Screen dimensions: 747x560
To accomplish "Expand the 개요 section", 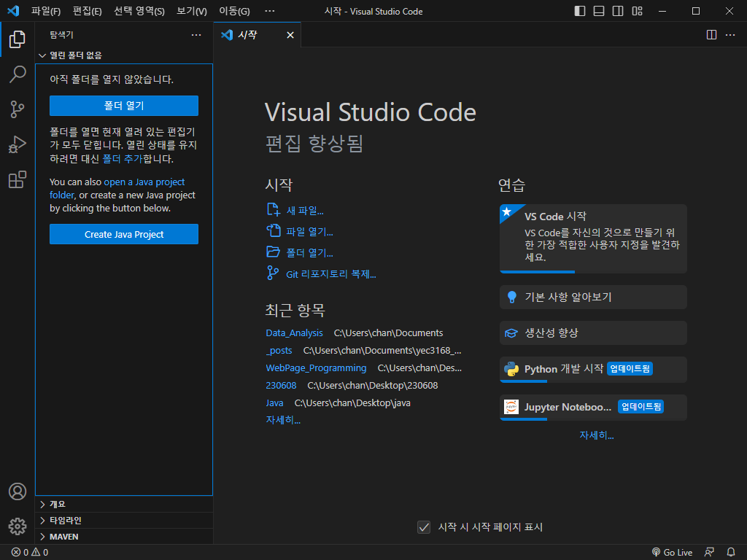I will pyautogui.click(x=124, y=505).
